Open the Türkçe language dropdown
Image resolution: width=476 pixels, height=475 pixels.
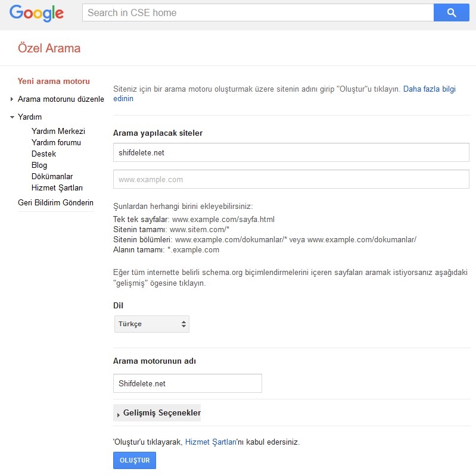coord(152,324)
